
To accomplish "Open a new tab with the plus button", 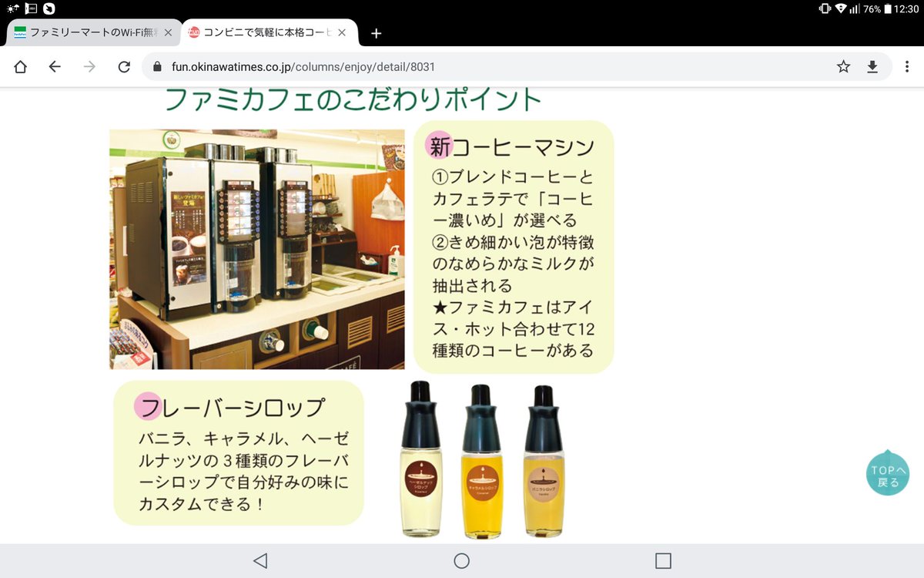I will (x=376, y=33).
